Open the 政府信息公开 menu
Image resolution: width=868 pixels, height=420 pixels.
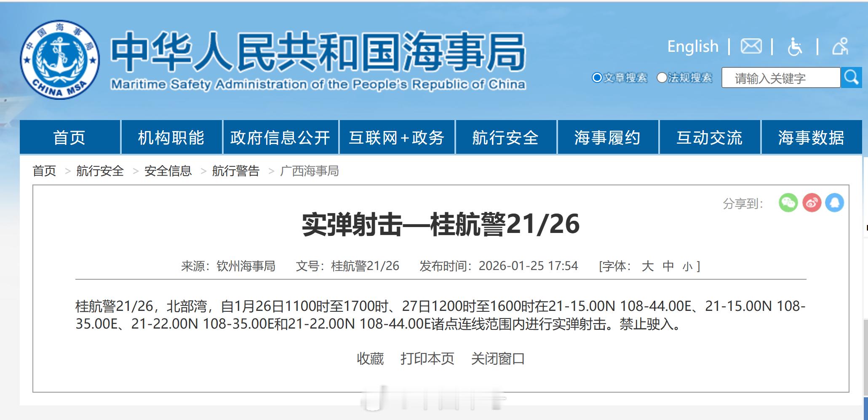[x=280, y=137]
